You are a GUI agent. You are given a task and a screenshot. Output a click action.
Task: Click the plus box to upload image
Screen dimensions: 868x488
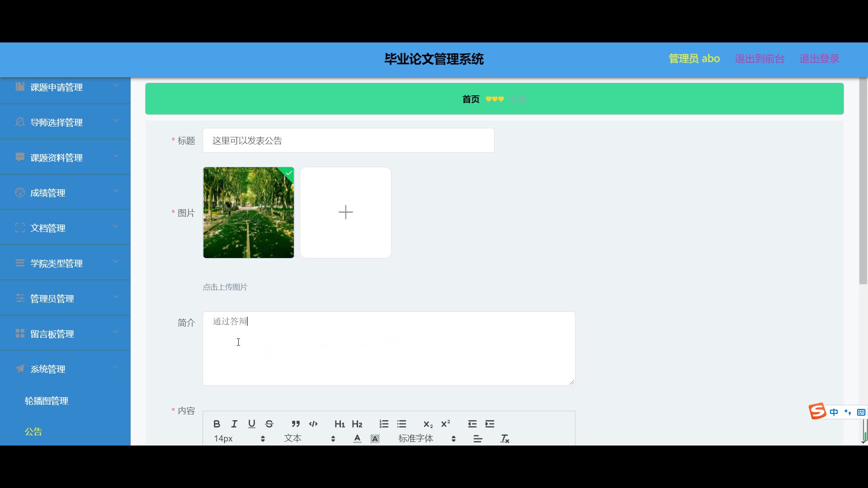point(346,212)
